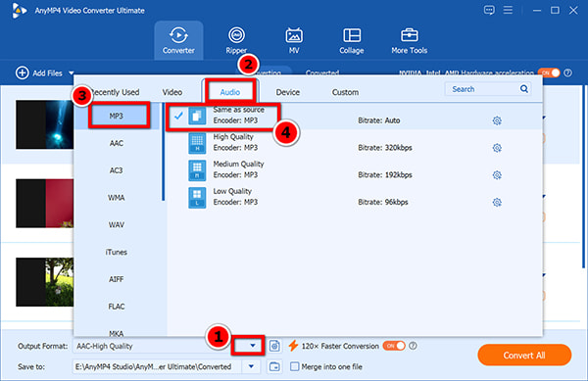Open the feedback message icon
The width and height of the screenshot is (588, 381).
(x=489, y=10)
